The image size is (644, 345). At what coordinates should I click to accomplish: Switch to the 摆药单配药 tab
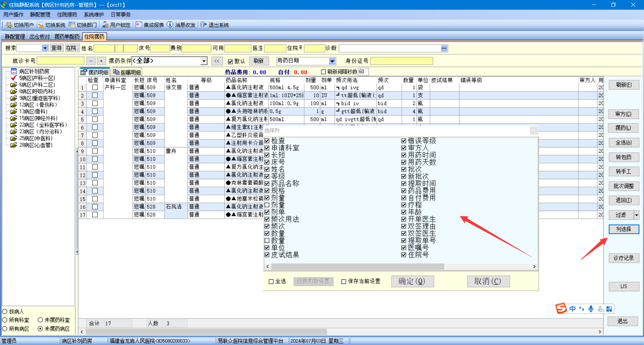[67, 37]
